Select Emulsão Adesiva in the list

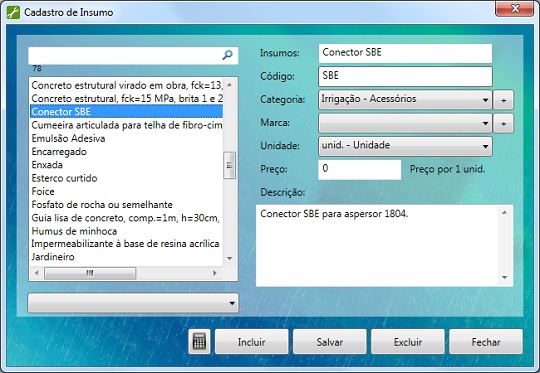[68, 138]
